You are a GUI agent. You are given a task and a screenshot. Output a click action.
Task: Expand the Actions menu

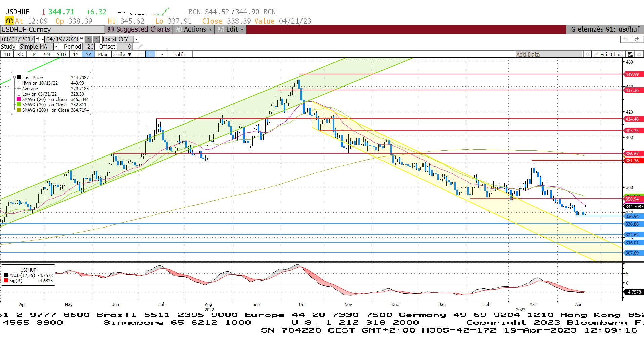(x=194, y=29)
